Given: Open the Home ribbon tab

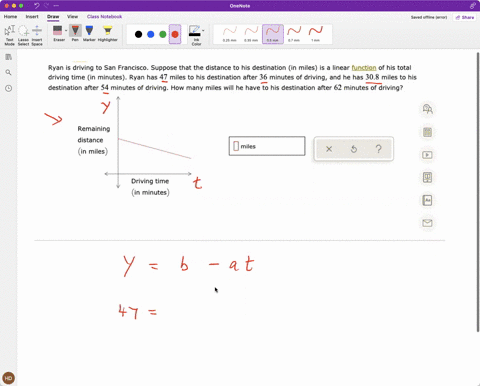Looking at the screenshot, I should (x=10, y=17).
